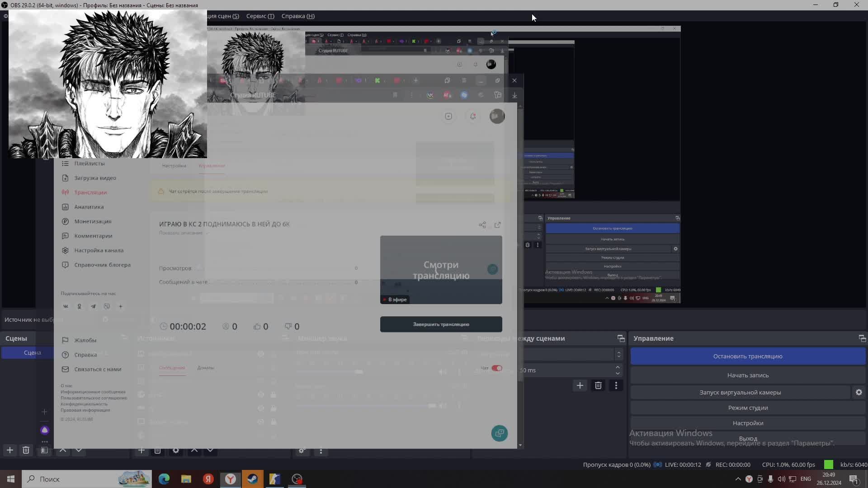Viewport: 868px width, 488px height.
Task: Add a new scene transition plus icon
Action: click(x=580, y=386)
